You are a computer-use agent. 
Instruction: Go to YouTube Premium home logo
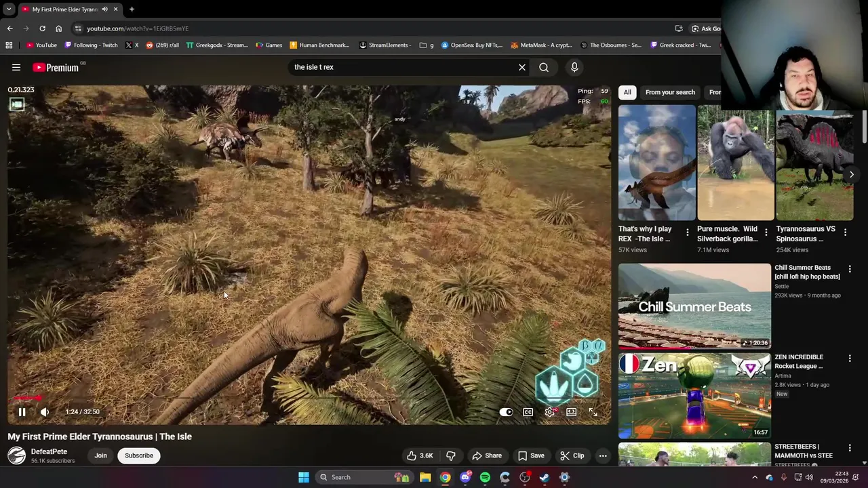coord(56,67)
